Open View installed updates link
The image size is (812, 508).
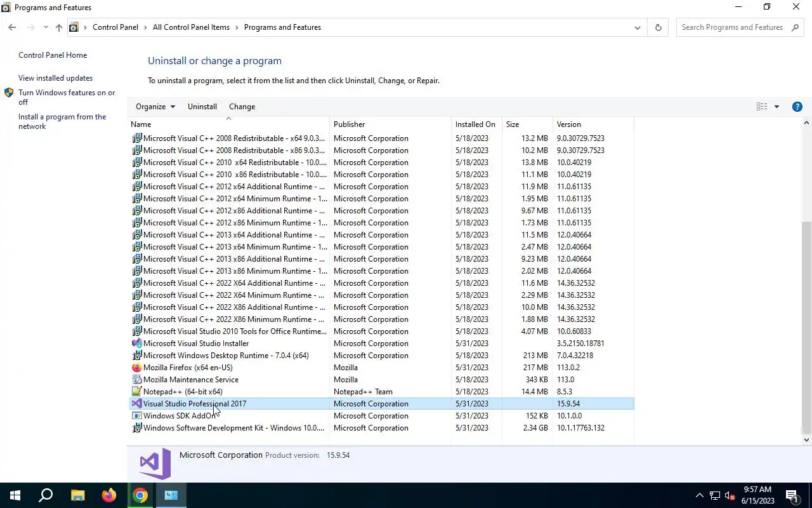pos(55,78)
